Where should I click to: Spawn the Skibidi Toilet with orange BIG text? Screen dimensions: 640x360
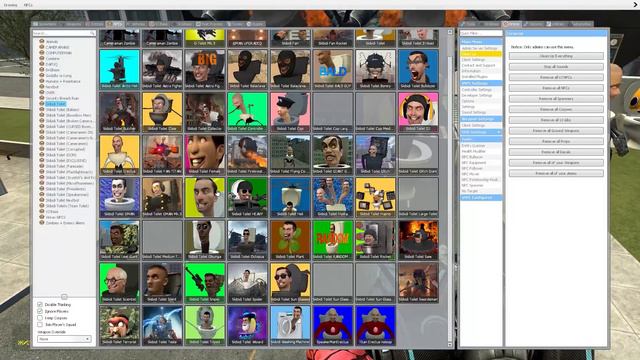coord(204,69)
